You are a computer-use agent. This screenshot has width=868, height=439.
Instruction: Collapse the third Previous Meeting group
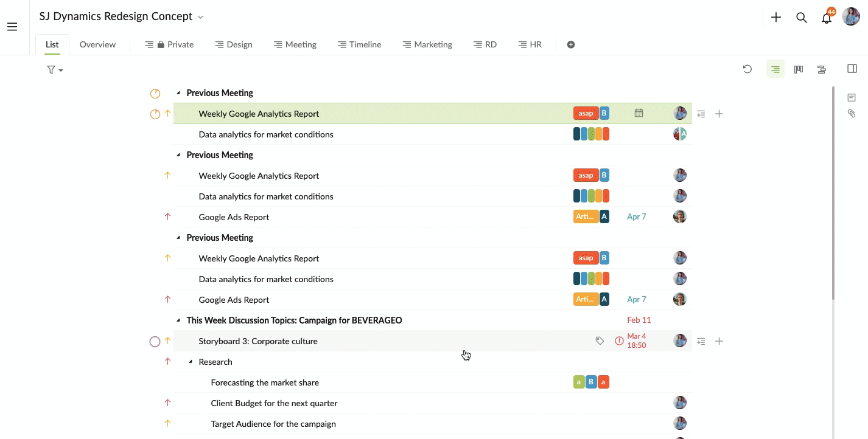[178, 238]
